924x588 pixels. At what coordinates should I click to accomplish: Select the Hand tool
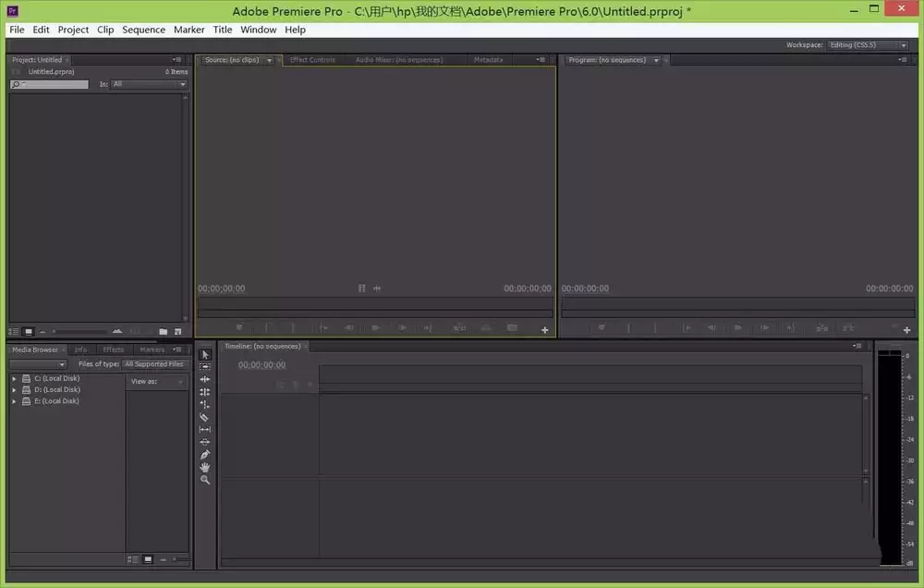(205, 467)
